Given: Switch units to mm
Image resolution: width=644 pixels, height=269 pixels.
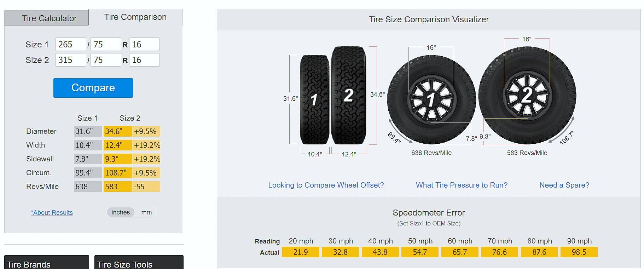Looking at the screenshot, I should tap(146, 212).
